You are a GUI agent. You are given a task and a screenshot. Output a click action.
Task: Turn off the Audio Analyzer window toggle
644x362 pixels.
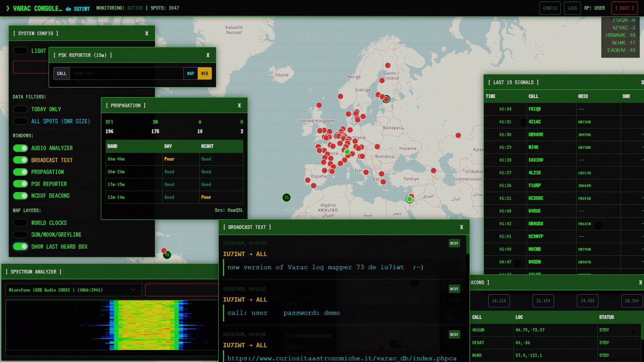point(20,148)
